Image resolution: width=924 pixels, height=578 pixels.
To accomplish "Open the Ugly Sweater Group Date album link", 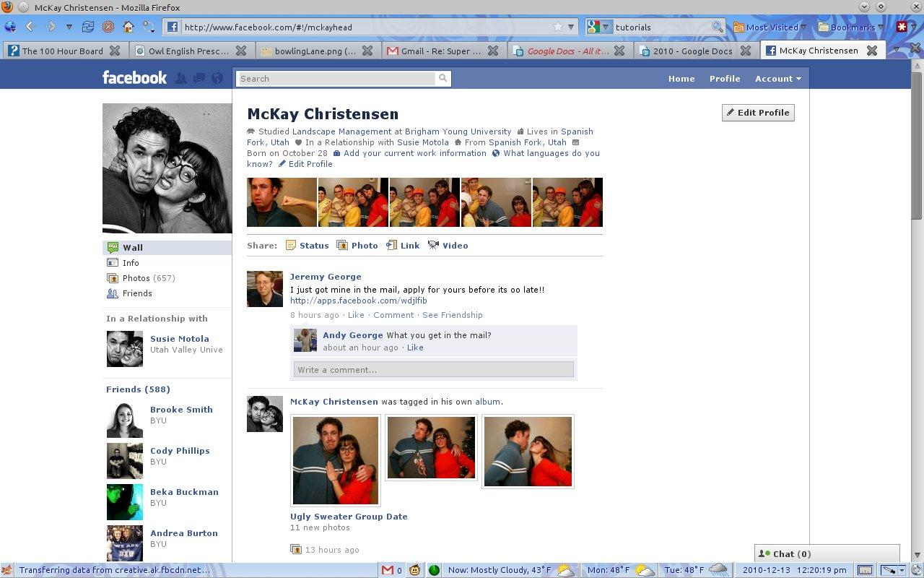I will coord(349,517).
